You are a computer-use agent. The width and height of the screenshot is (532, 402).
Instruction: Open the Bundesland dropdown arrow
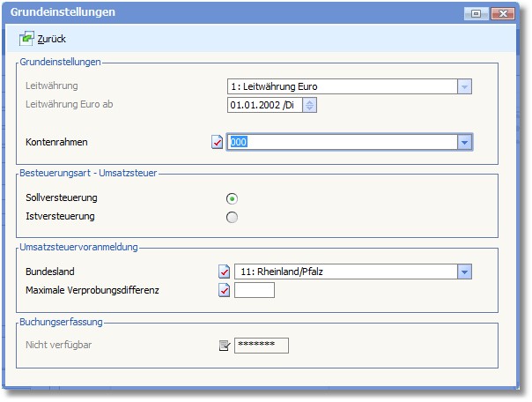(464, 272)
